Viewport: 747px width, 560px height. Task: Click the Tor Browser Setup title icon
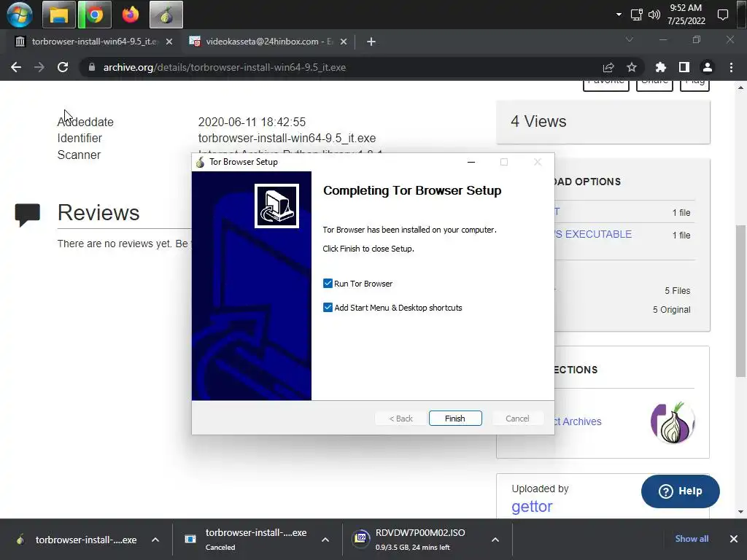click(x=200, y=162)
